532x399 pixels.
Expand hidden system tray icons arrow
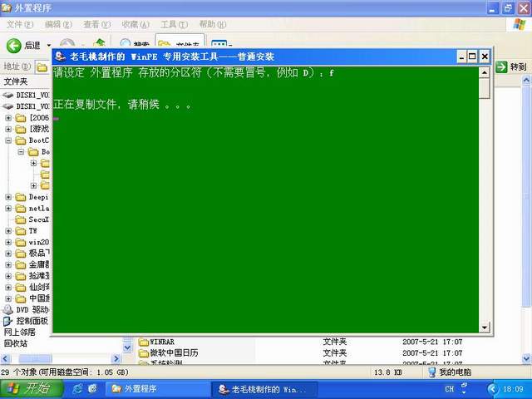(x=492, y=389)
